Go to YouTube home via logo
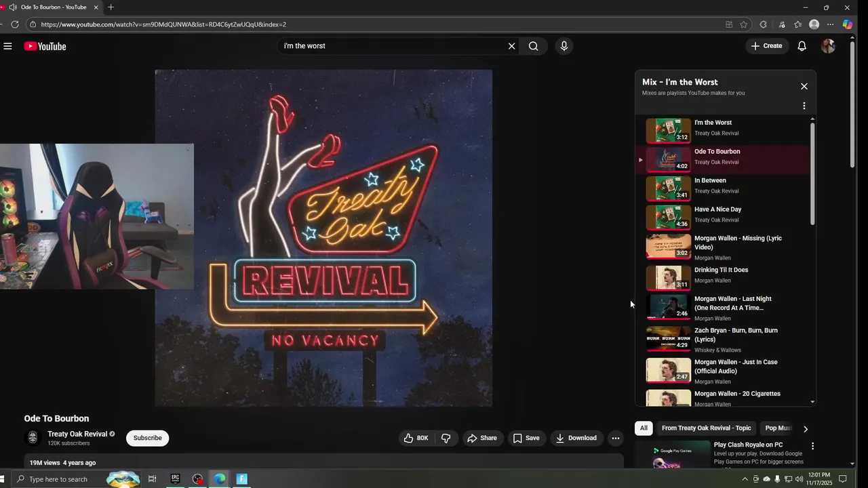The image size is (868, 488). 45,46
